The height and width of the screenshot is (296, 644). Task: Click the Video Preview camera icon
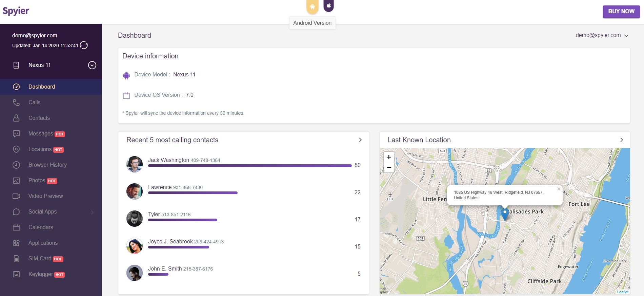pos(16,196)
